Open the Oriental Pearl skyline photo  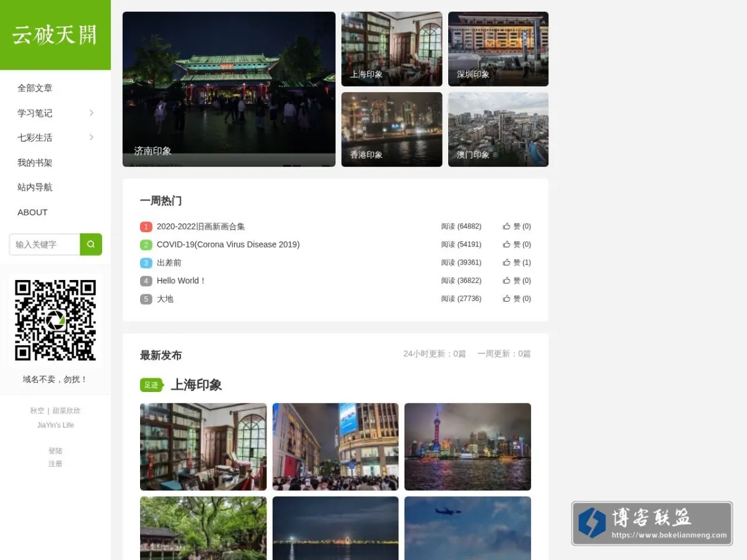click(467, 447)
